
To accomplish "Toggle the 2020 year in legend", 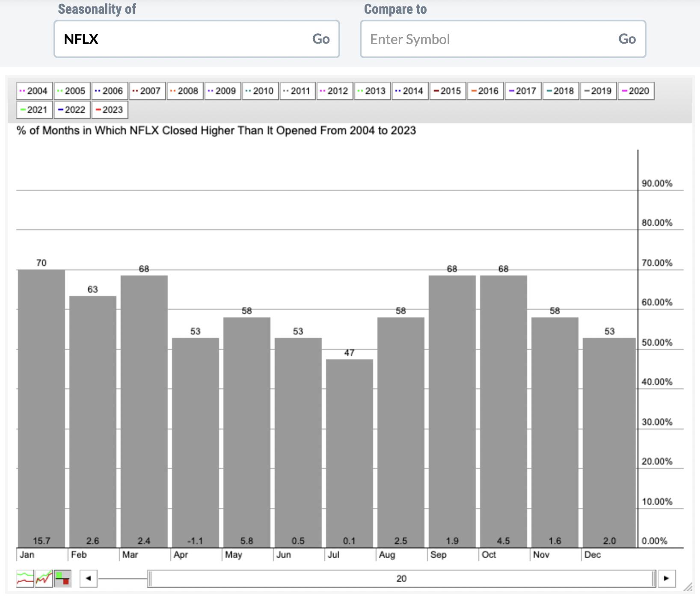I will coord(636,91).
